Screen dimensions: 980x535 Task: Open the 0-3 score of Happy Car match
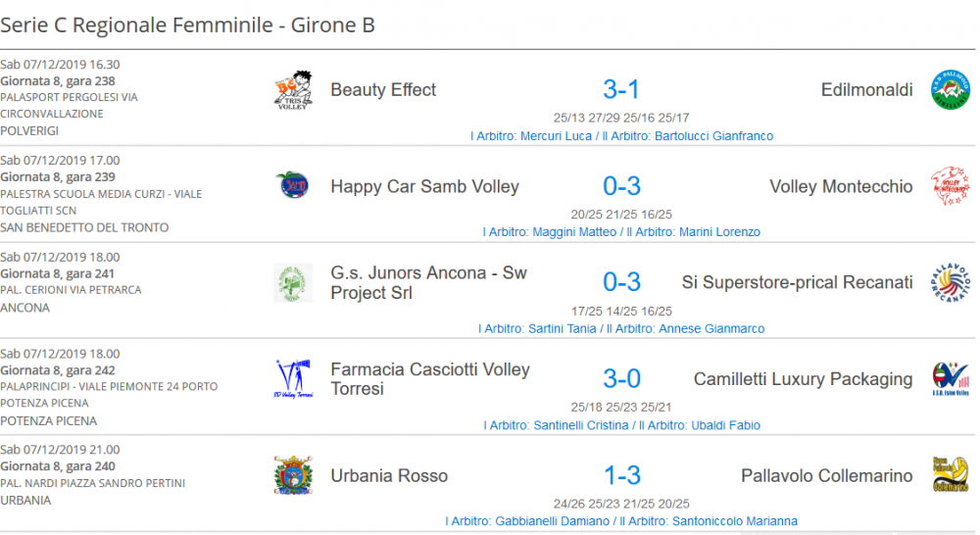[621, 186]
